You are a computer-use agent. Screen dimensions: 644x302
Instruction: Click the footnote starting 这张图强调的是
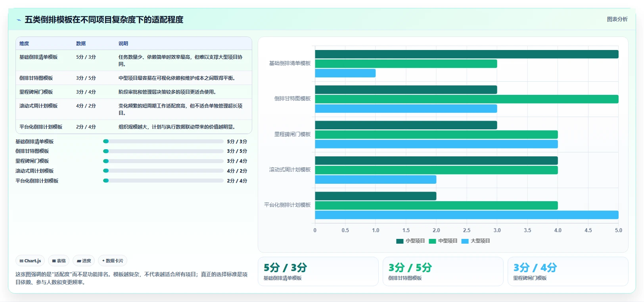coord(132,278)
